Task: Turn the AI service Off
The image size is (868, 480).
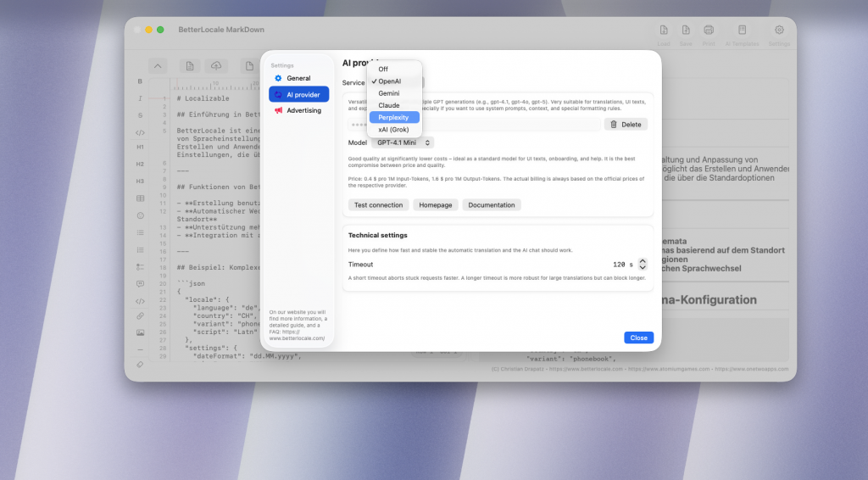Action: click(383, 69)
